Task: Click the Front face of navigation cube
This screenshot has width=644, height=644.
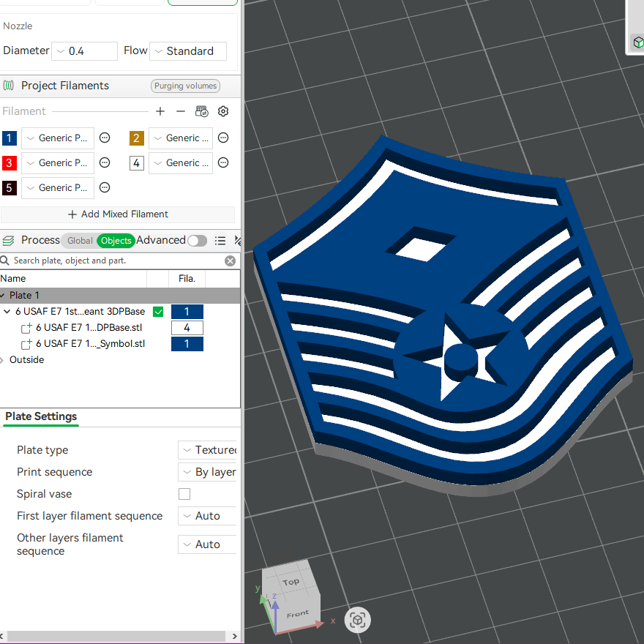Action: [297, 614]
